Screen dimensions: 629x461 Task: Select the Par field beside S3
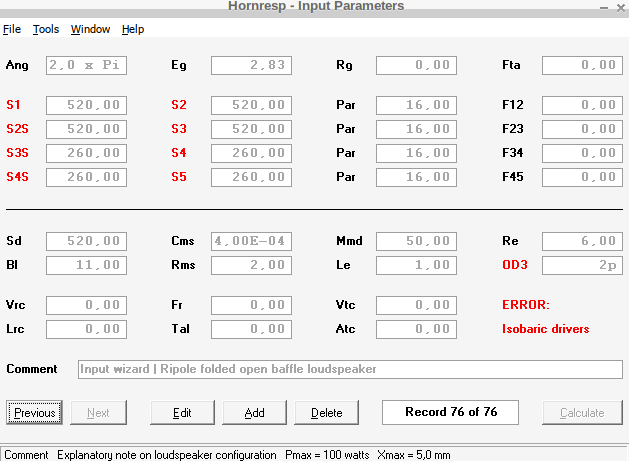click(x=416, y=129)
